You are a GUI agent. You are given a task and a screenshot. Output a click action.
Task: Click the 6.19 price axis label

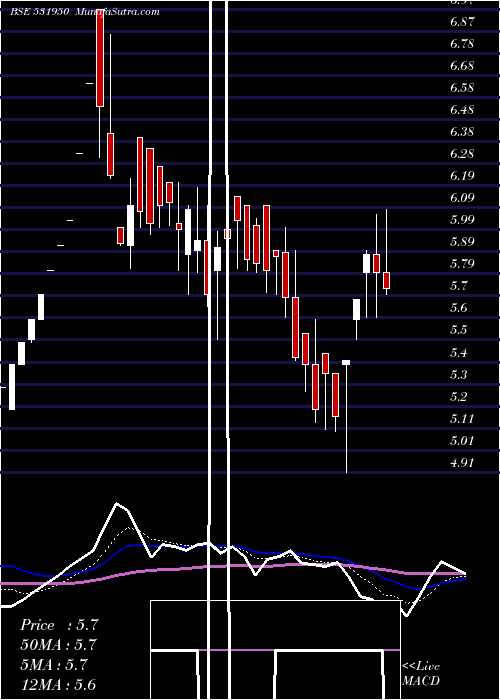coord(462,175)
